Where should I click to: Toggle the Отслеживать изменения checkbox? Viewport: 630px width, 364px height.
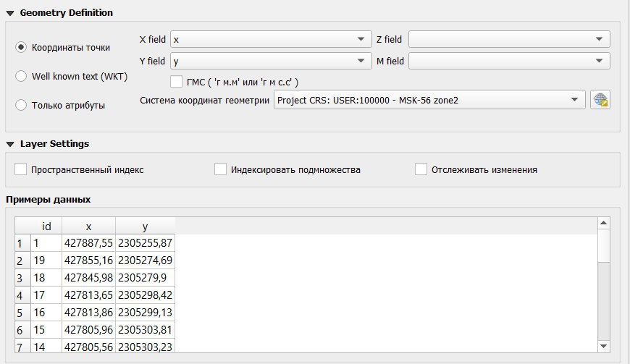point(421,169)
